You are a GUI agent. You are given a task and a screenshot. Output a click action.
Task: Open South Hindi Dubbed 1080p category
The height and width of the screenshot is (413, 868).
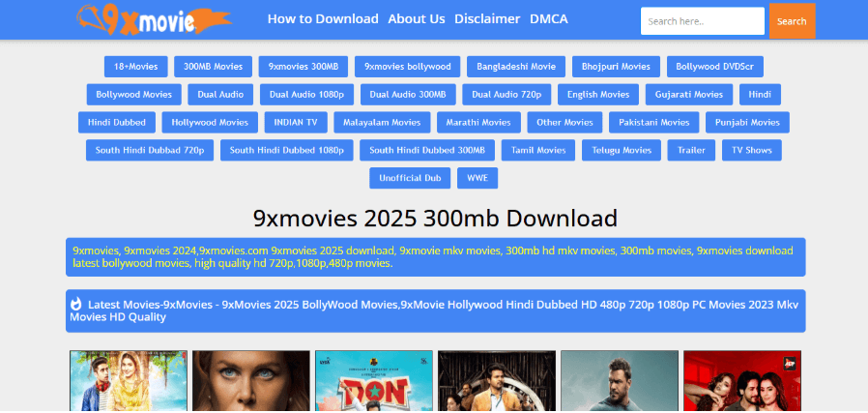coord(287,150)
